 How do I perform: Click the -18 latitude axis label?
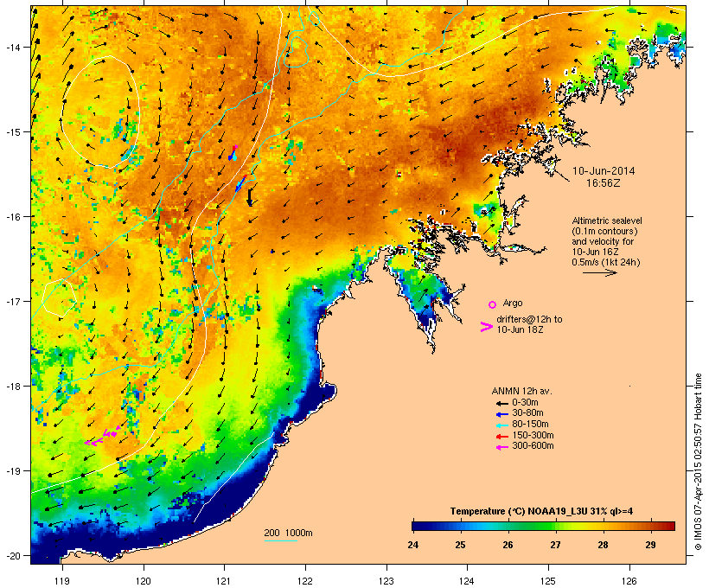pos(13,387)
